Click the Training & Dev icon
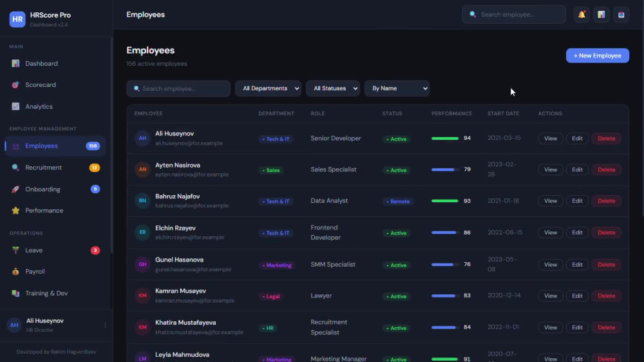 pos(15,293)
